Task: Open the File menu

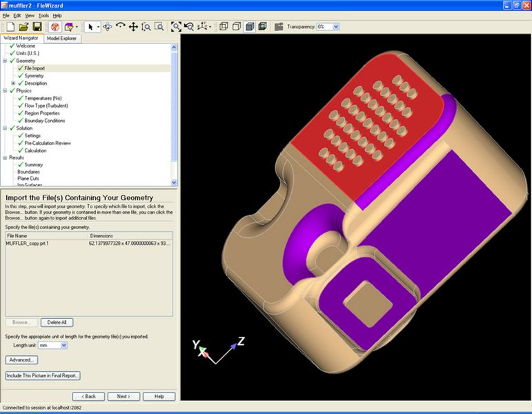Action: 6,16
